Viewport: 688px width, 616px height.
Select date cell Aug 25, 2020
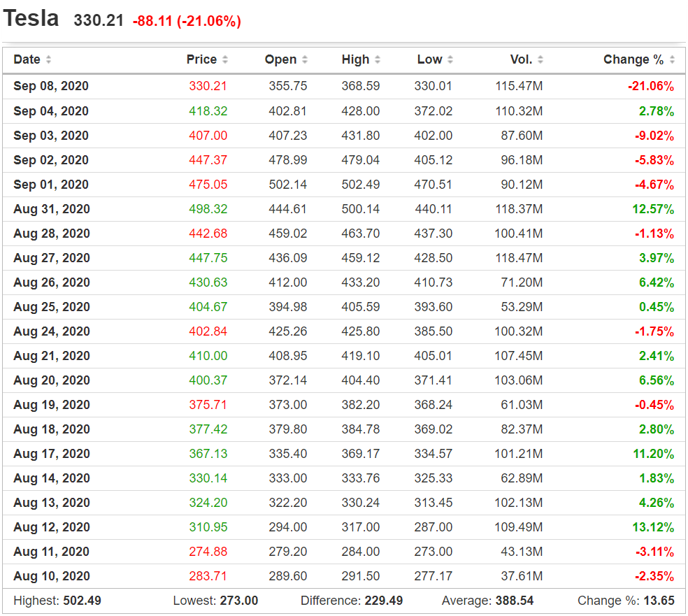click(x=52, y=307)
